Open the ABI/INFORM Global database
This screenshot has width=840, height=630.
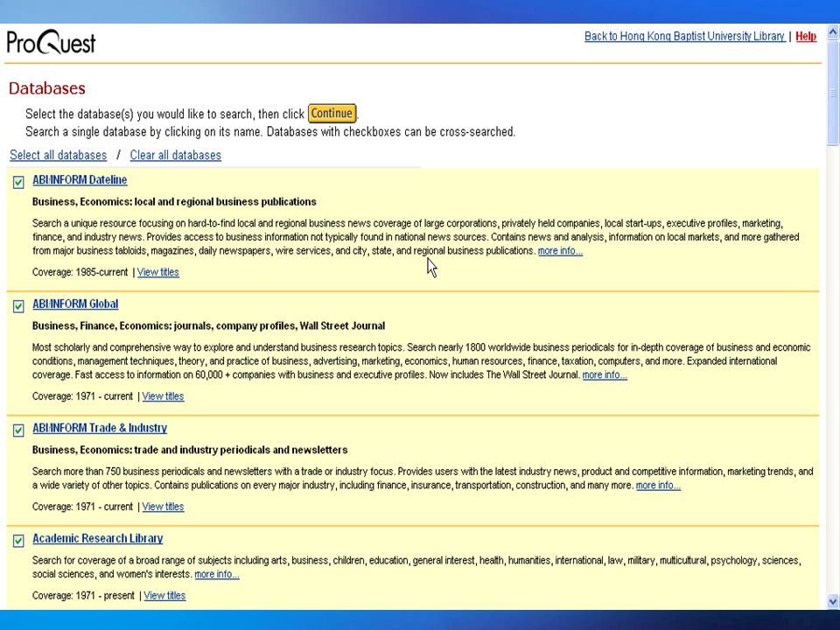[x=75, y=304]
